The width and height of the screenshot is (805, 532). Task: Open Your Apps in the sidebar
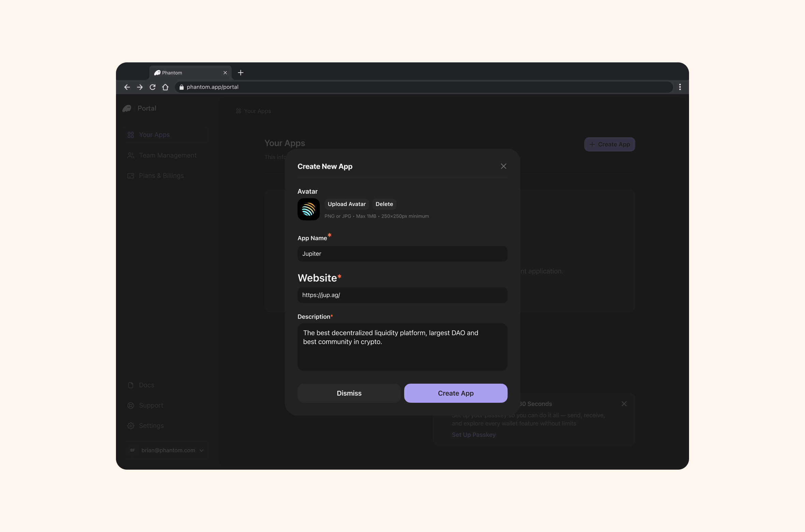166,135
